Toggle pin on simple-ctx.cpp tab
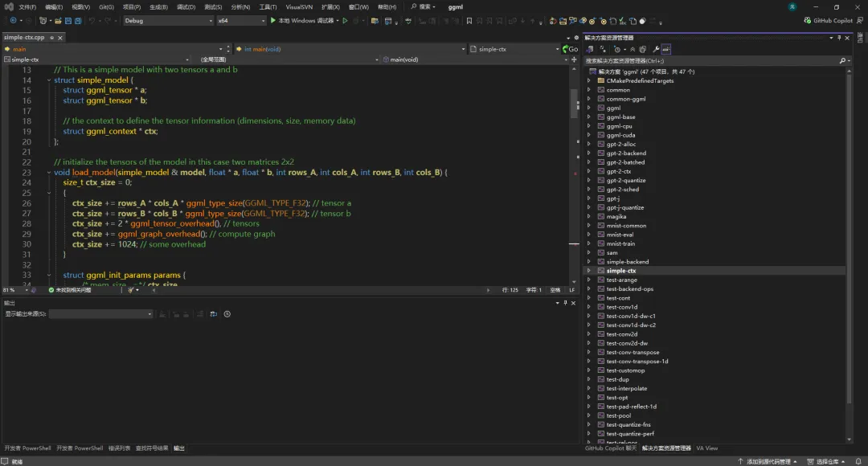Image resolution: width=868 pixels, height=466 pixels. click(x=52, y=37)
